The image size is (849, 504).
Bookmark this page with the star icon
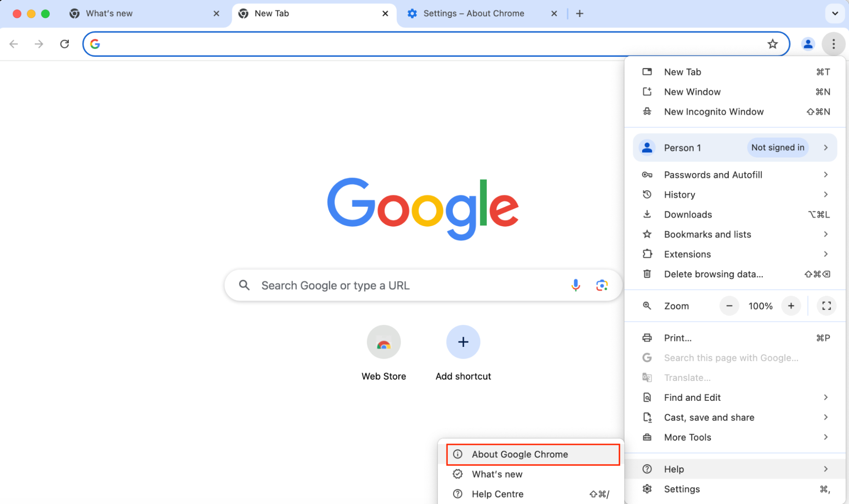pos(773,44)
